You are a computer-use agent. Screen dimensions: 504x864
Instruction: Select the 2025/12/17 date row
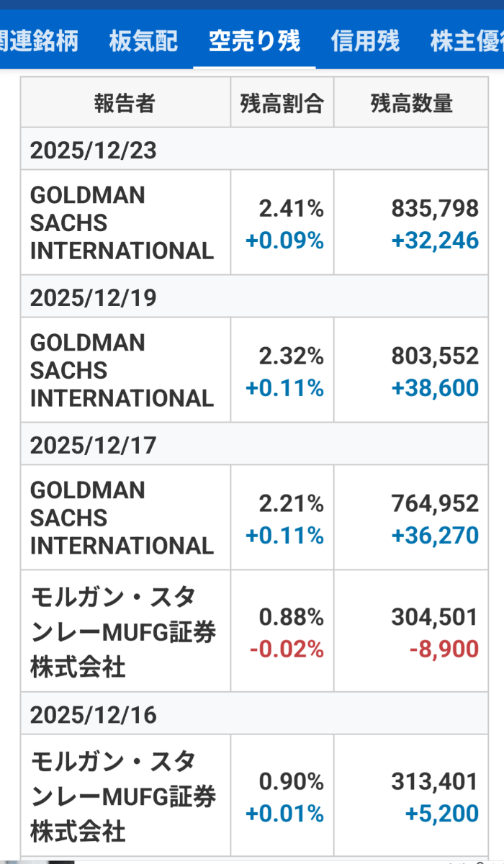coord(94,445)
